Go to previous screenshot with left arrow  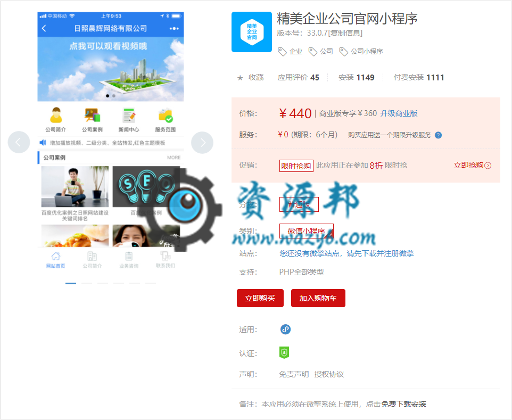tap(19, 142)
